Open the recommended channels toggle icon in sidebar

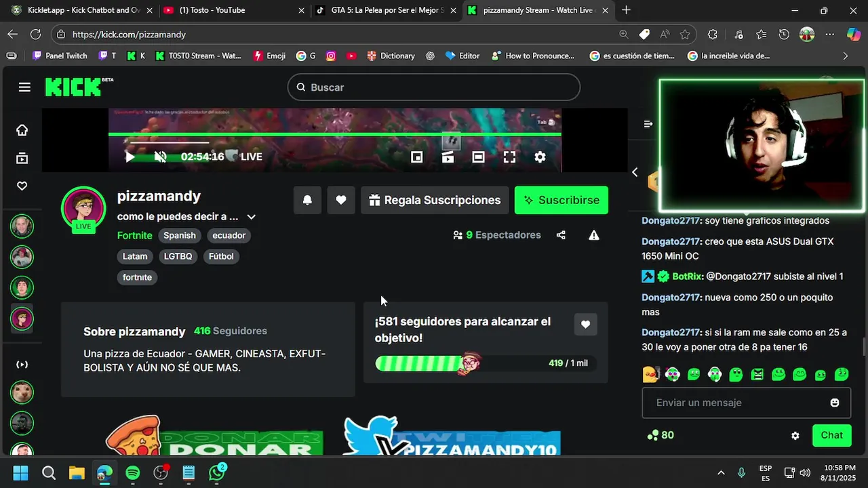(22, 365)
